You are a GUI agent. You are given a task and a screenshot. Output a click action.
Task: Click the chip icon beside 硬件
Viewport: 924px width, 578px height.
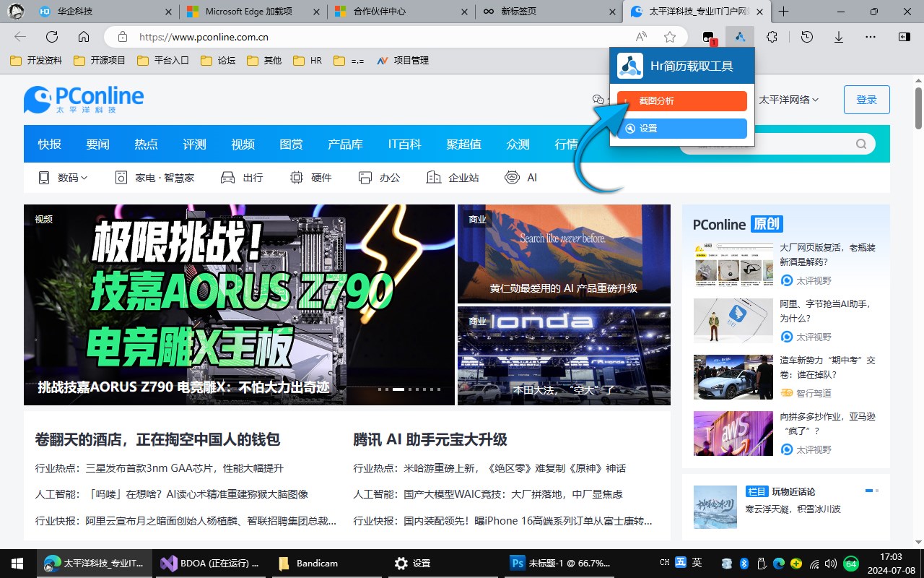coord(296,178)
